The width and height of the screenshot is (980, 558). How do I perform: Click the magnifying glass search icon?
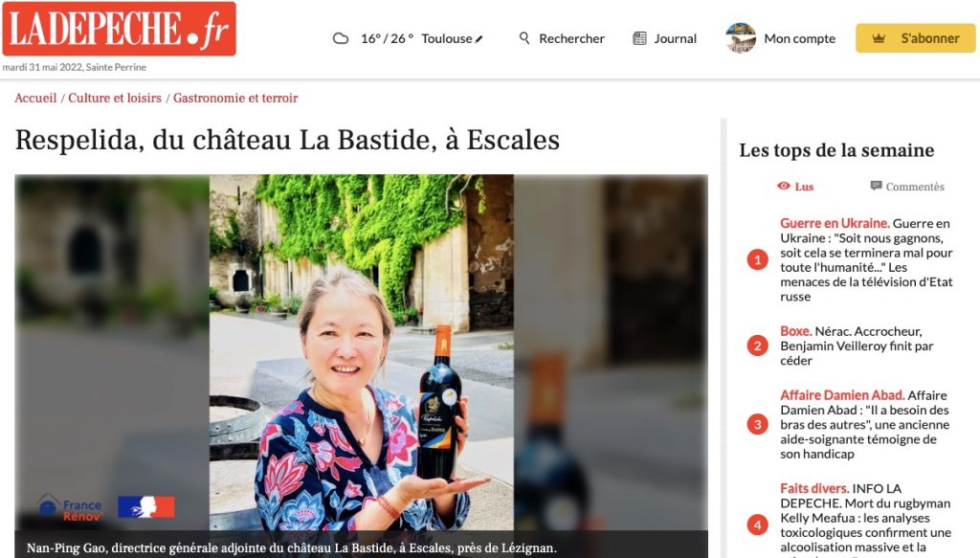click(x=524, y=38)
